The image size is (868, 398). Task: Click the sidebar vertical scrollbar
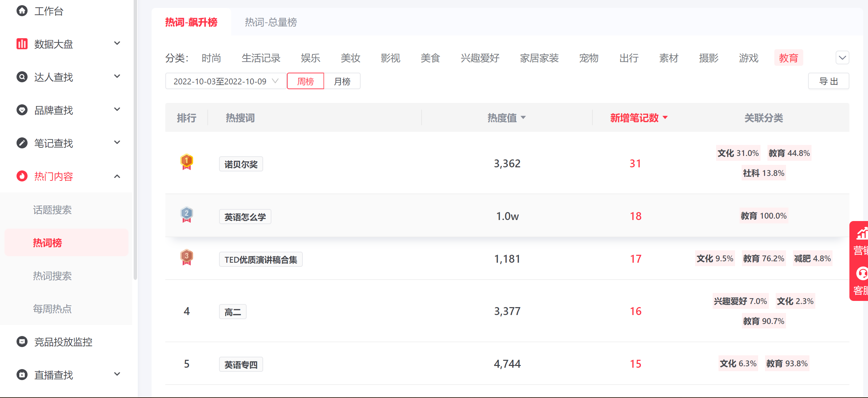[135, 139]
